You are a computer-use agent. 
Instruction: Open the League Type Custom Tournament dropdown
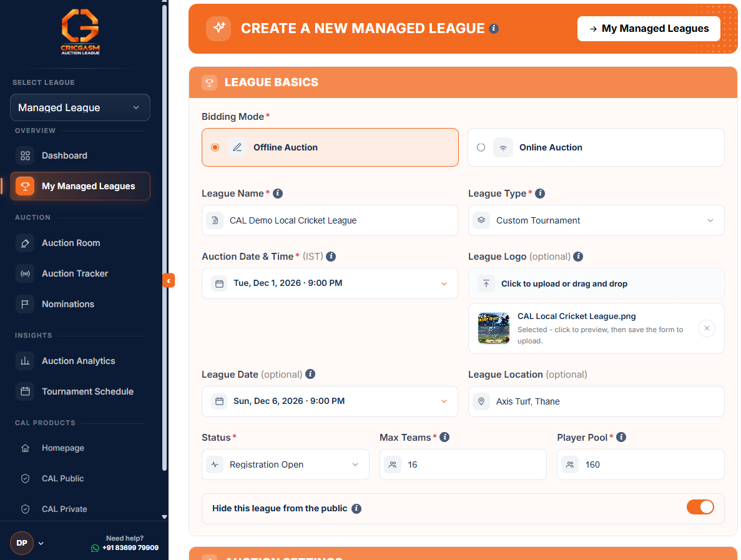(x=596, y=221)
